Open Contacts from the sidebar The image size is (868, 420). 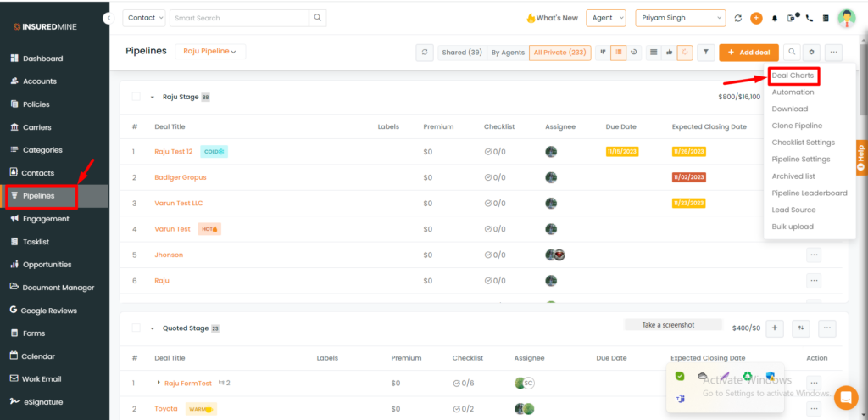[x=32, y=173]
